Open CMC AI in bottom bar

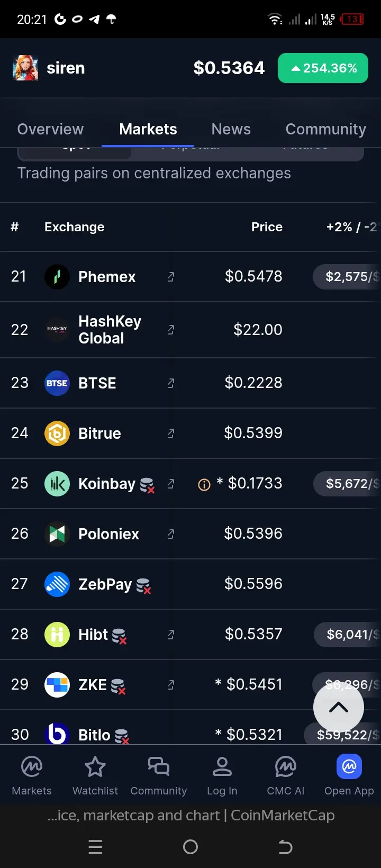286,767
